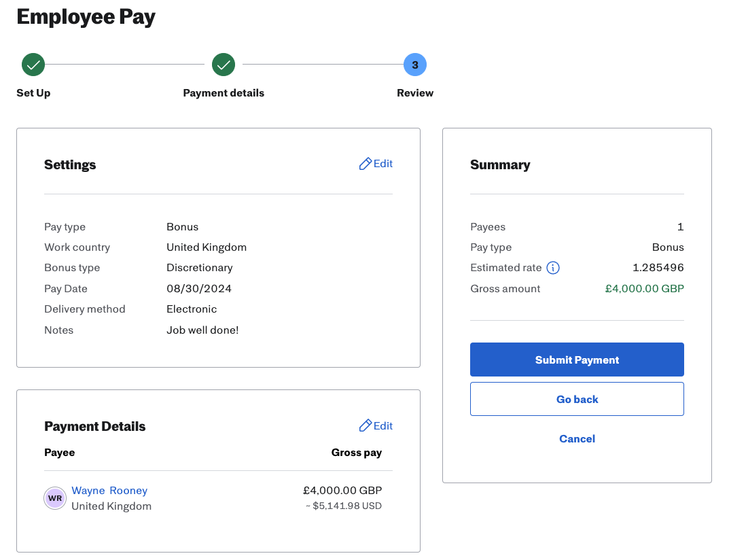Click the Set Up step checkmark icon

click(33, 65)
